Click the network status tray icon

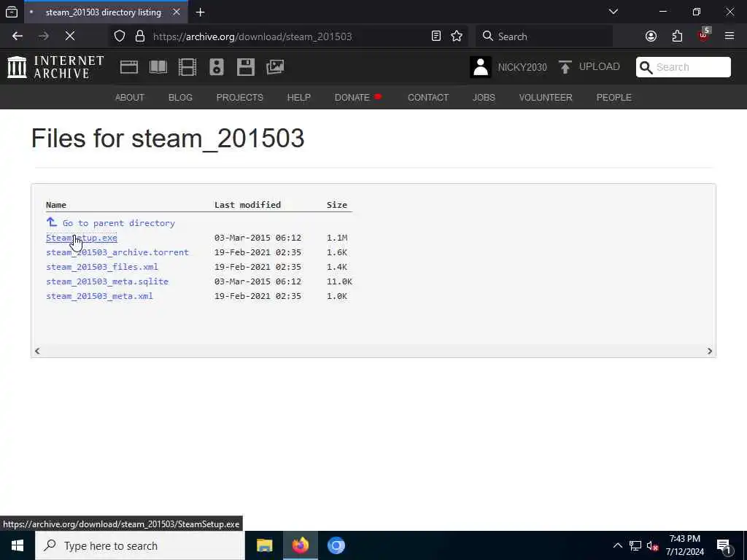point(635,545)
